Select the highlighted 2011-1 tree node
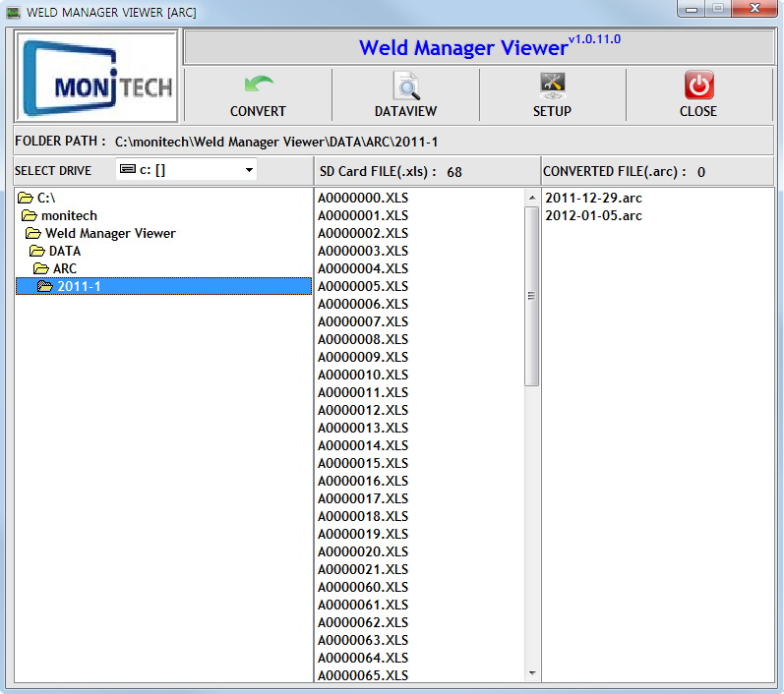The height and width of the screenshot is (694, 784). [163, 286]
